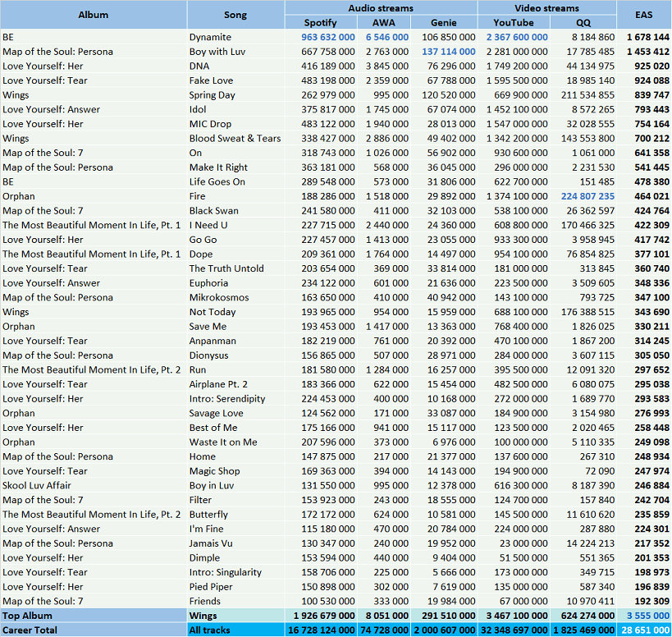The image size is (672, 637).
Task: Select the Boy with Luv song cell
Action: [x=235, y=52]
